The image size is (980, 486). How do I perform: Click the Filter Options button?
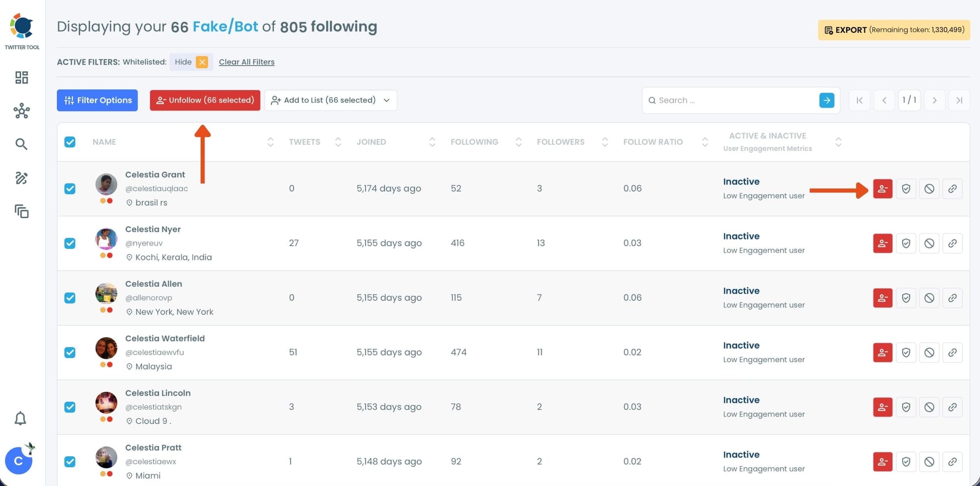(97, 100)
